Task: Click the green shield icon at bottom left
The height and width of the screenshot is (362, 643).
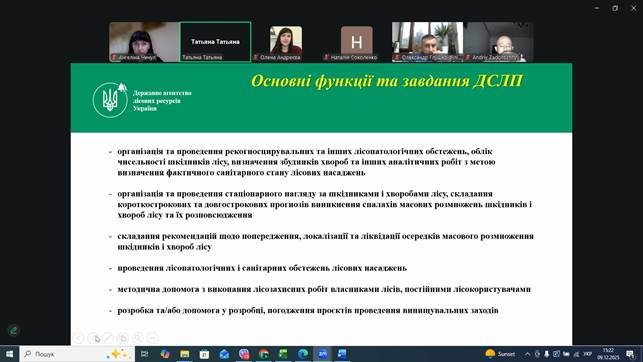Action: (x=14, y=330)
